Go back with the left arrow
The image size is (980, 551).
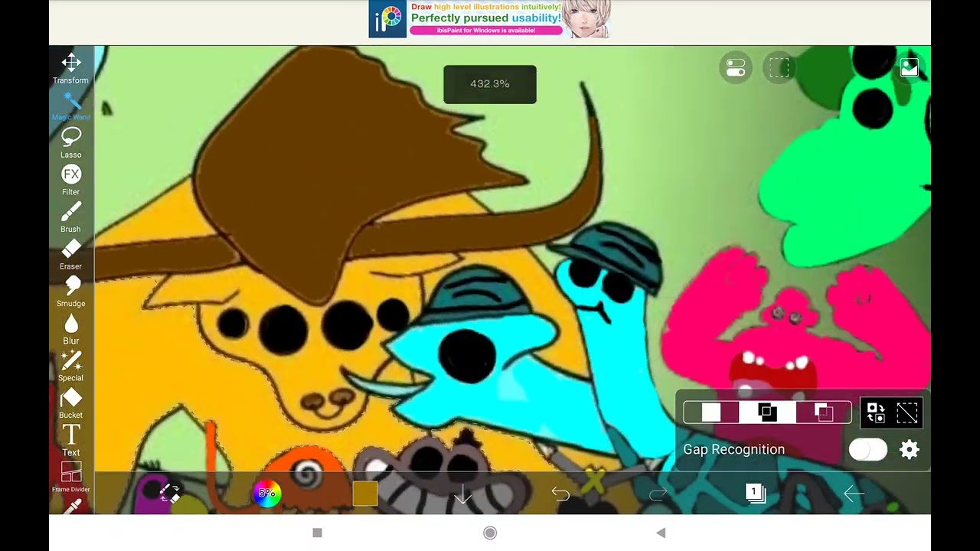coord(853,494)
